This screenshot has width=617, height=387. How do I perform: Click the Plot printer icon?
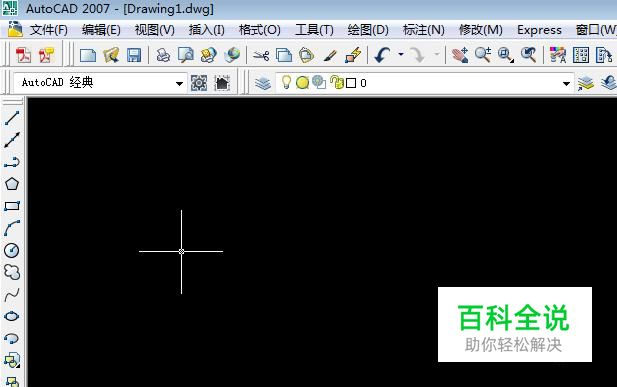click(x=163, y=55)
